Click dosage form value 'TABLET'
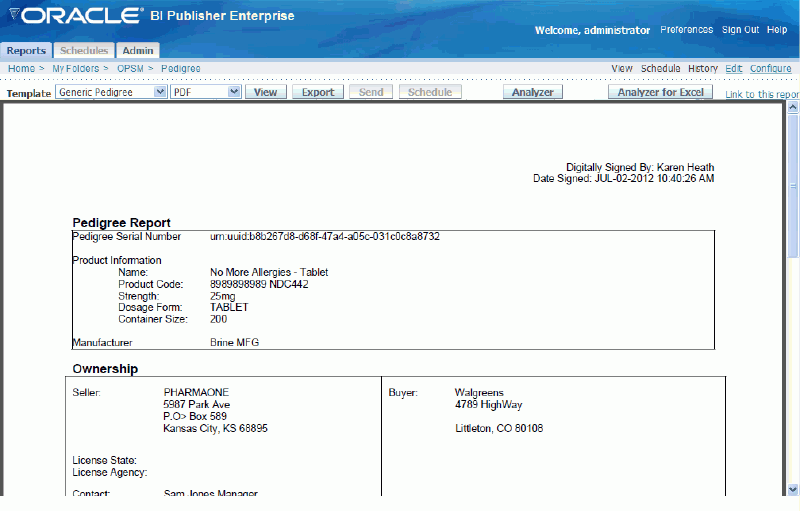The height and width of the screenshot is (511, 800). click(x=229, y=307)
